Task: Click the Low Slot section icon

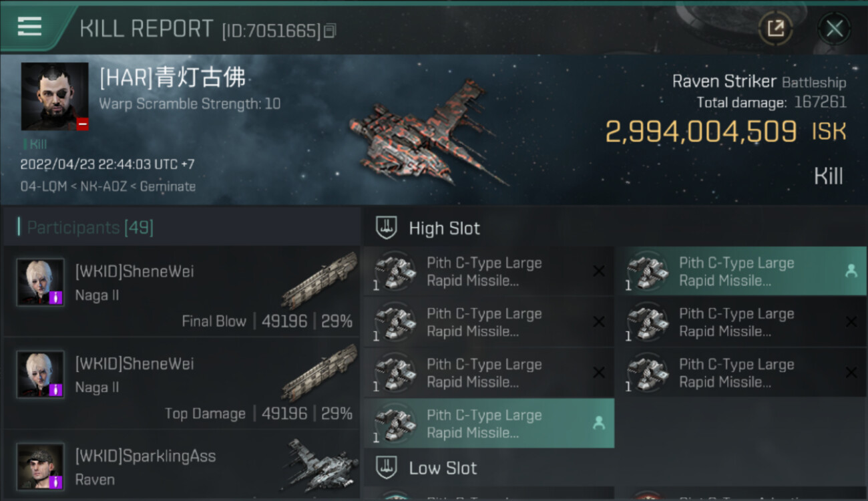Action: tap(387, 468)
